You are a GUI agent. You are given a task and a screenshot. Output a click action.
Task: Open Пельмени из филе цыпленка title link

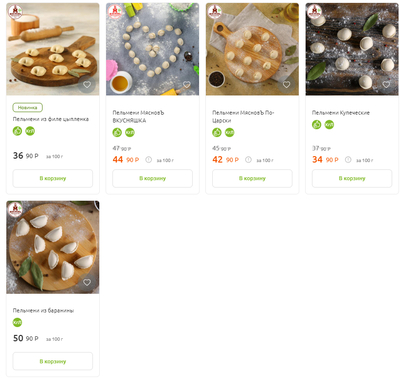click(51, 119)
